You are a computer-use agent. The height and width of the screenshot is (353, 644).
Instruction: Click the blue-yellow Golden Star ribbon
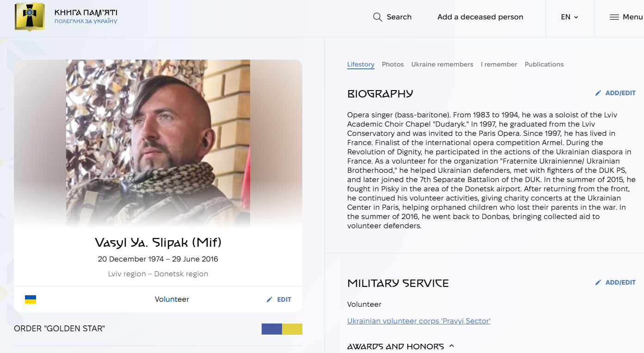[x=282, y=329]
